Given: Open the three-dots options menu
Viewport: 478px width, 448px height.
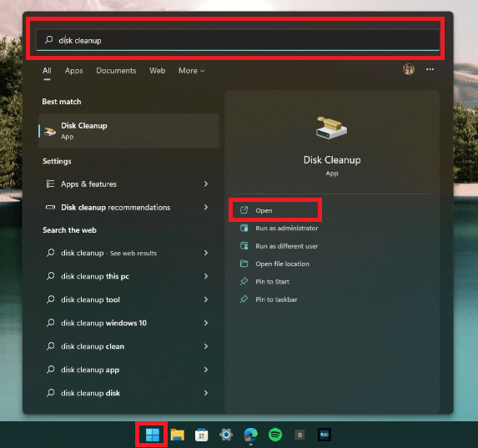Looking at the screenshot, I should coord(430,69).
